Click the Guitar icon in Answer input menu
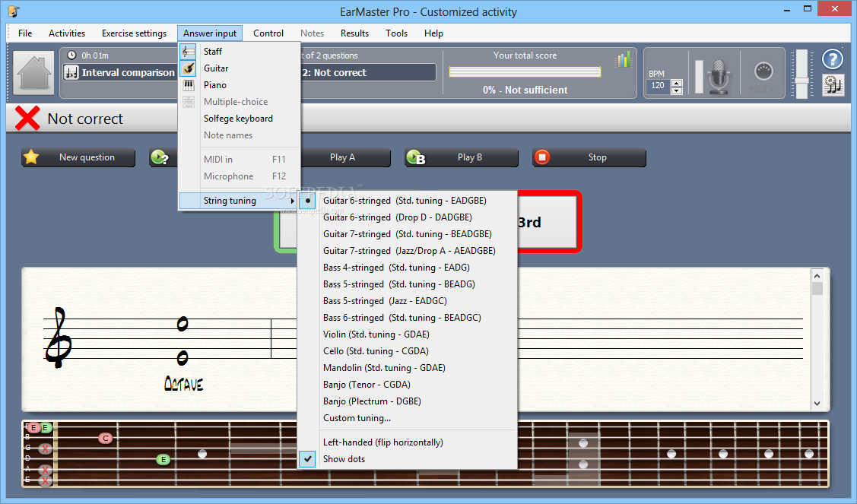Screen dimensions: 857x504 188,68
